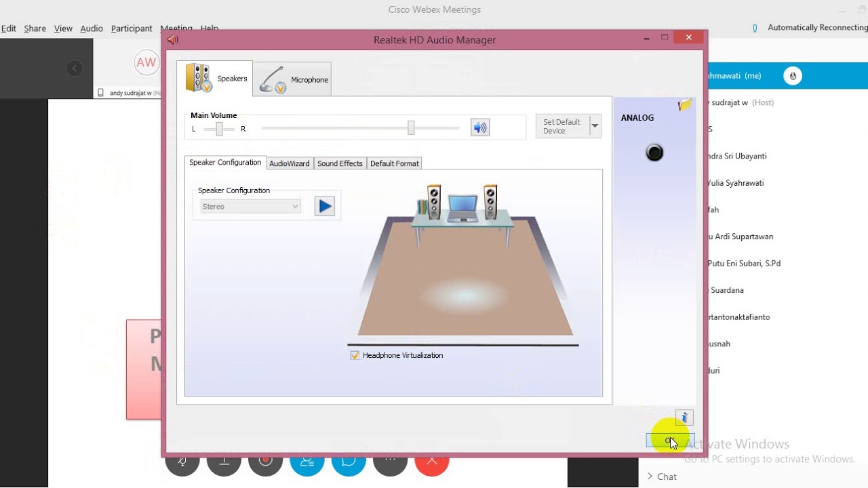868x488 pixels.
Task: Click the raise hand icon beside my name
Action: (793, 76)
